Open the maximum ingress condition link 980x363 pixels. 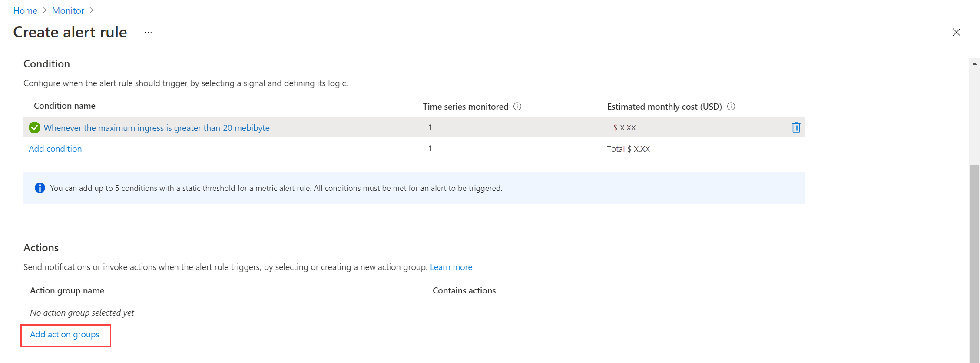(x=156, y=128)
